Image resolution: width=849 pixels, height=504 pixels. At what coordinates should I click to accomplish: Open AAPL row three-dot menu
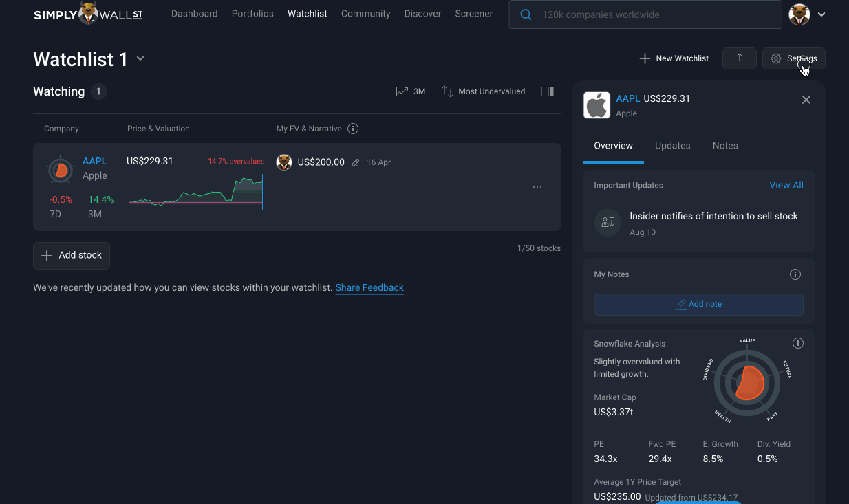pos(537,187)
